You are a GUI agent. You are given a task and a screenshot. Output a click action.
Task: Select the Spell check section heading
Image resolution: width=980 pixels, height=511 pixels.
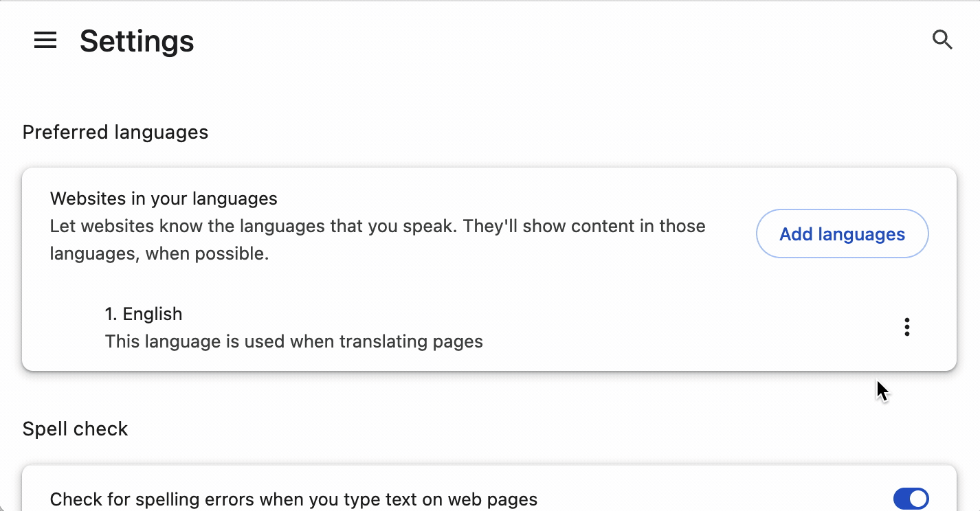point(75,429)
